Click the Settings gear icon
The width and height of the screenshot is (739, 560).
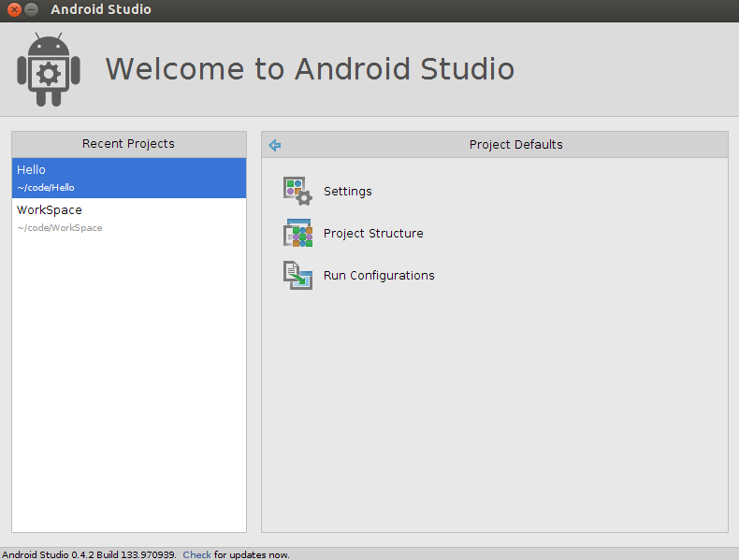[297, 191]
